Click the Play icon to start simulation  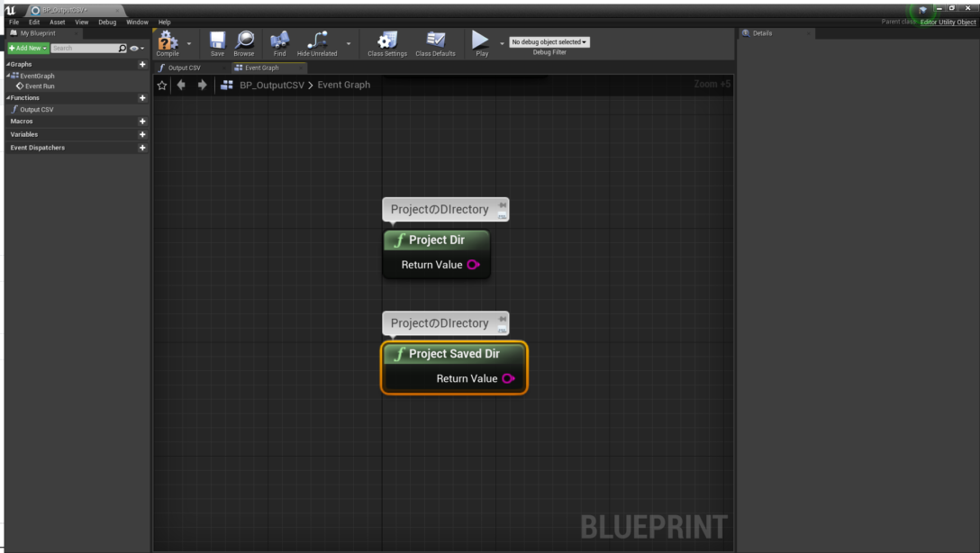pos(481,41)
